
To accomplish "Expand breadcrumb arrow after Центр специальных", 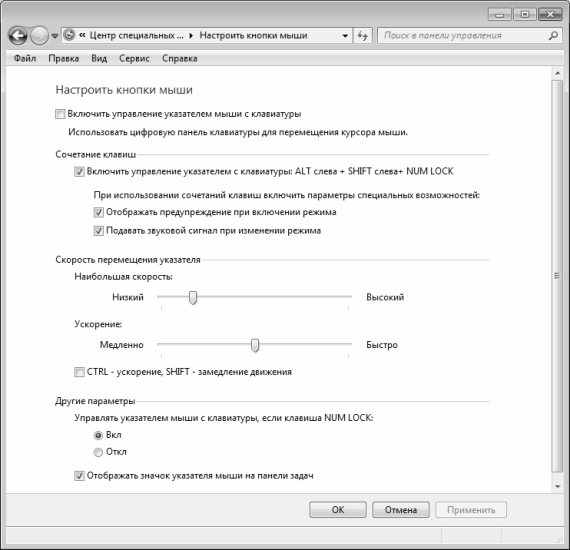I will click(191, 36).
